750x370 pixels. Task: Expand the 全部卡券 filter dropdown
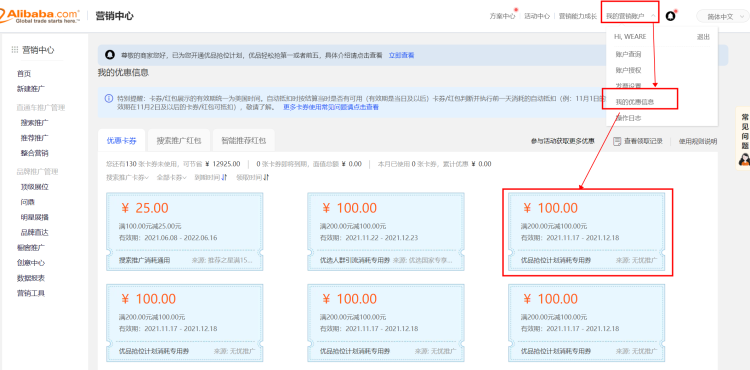[172, 177]
